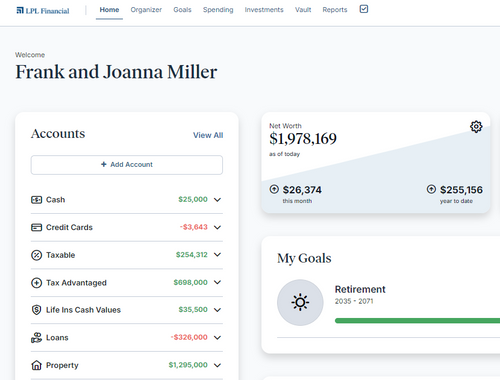Click the $25,000 Cash balance
Image resolution: width=500 pixels, height=380 pixels.
pos(193,199)
